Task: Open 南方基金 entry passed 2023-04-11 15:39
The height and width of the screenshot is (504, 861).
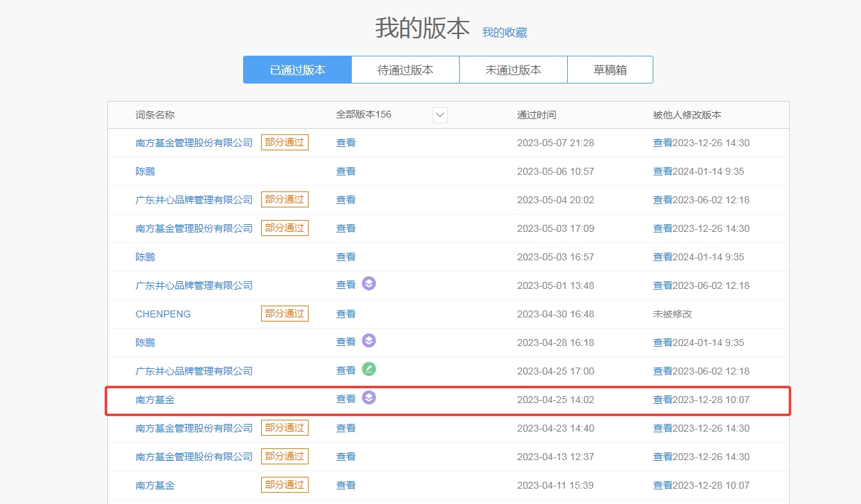Action: 155,485
